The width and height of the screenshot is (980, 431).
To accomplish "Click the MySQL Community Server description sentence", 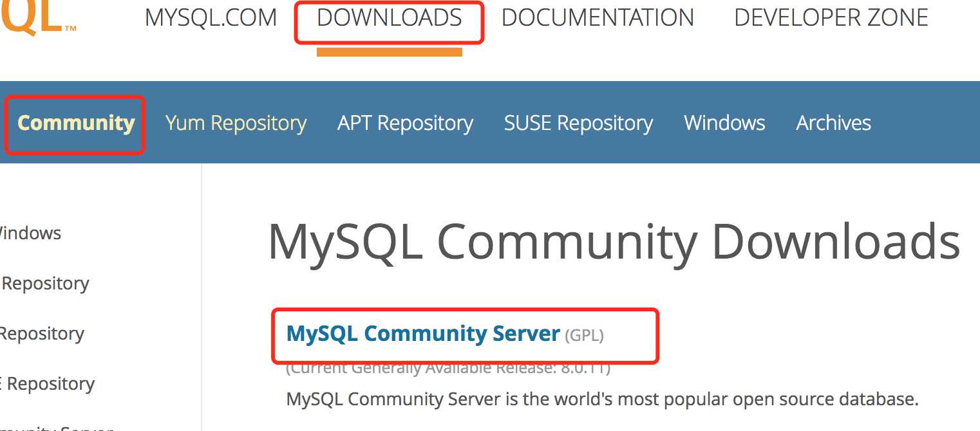I will 602,399.
